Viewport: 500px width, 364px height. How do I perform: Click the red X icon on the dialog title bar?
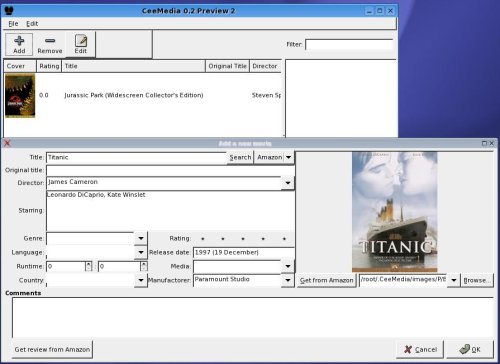[x=7, y=143]
